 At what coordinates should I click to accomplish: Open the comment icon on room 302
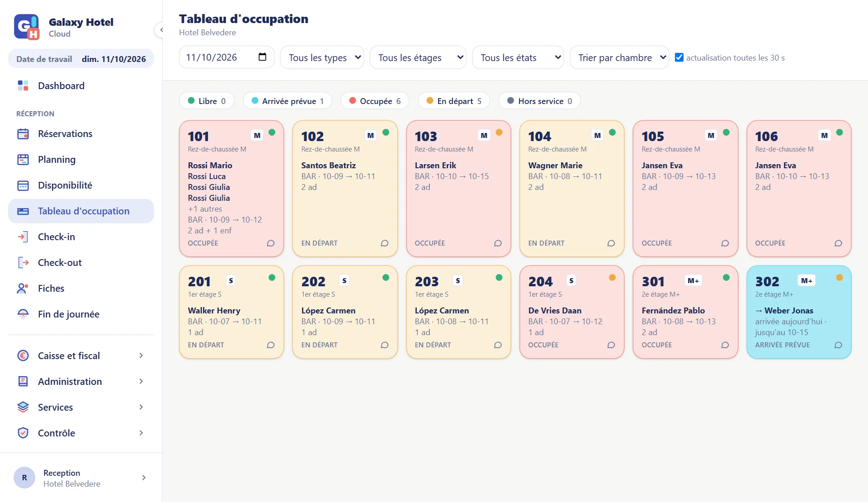pos(838,345)
